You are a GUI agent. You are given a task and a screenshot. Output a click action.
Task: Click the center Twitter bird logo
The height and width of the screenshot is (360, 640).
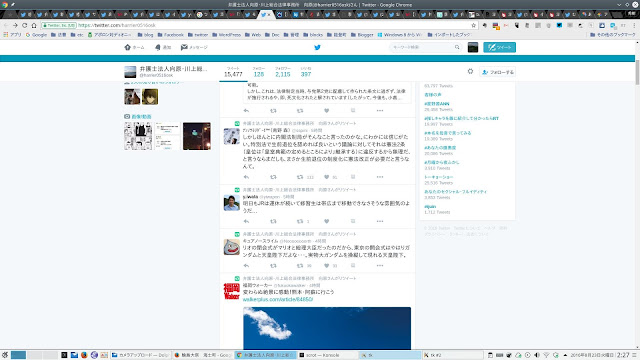(x=317, y=47)
